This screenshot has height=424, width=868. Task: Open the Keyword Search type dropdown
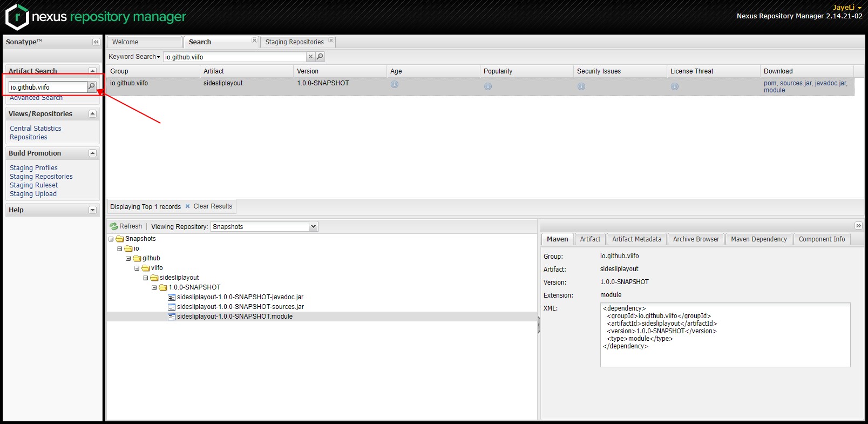[134, 57]
